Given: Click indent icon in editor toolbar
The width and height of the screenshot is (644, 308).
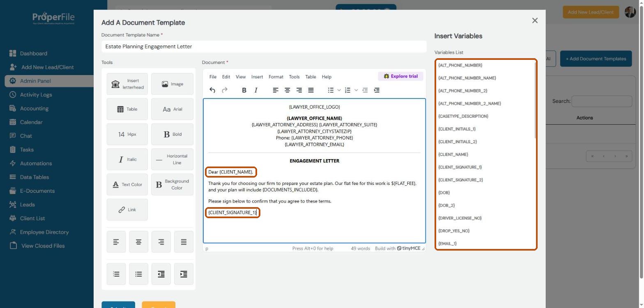Looking at the screenshot, I should [x=377, y=90].
